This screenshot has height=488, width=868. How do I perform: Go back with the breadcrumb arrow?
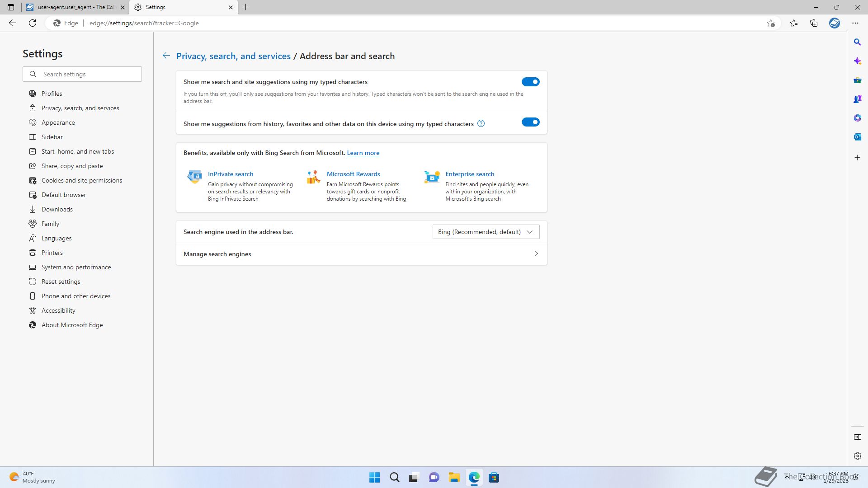pyautogui.click(x=166, y=56)
